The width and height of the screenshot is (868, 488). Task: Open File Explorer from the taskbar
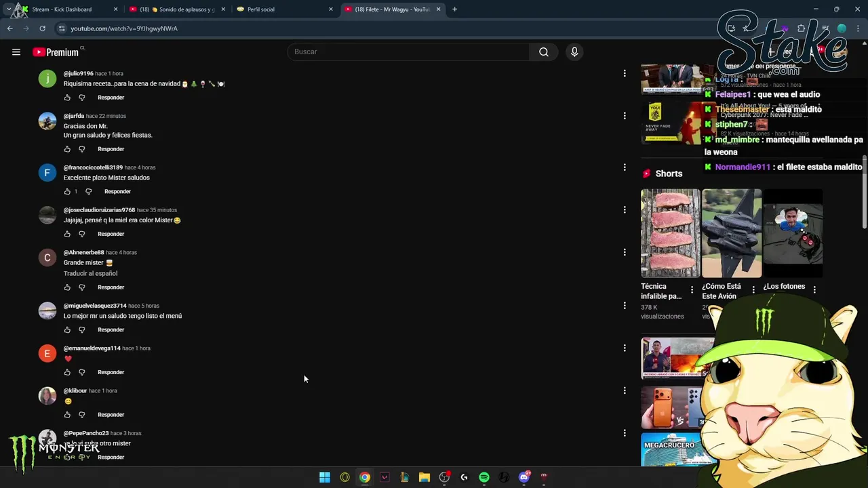click(425, 477)
